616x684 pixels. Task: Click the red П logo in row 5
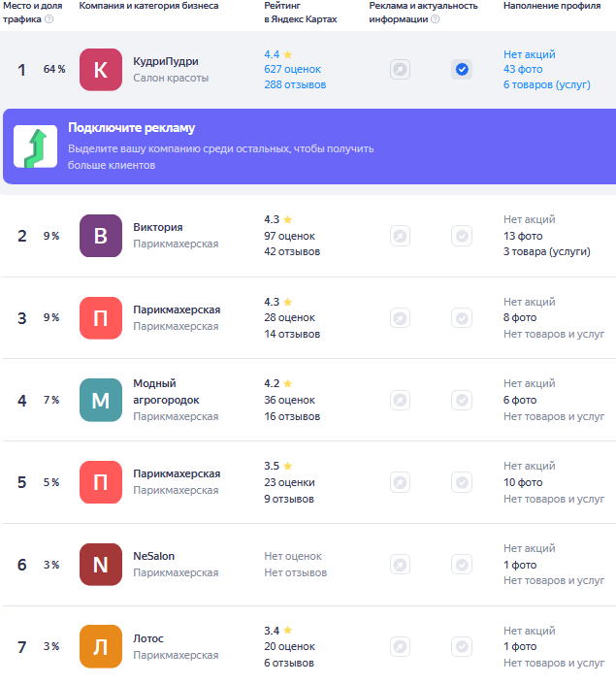point(101,482)
